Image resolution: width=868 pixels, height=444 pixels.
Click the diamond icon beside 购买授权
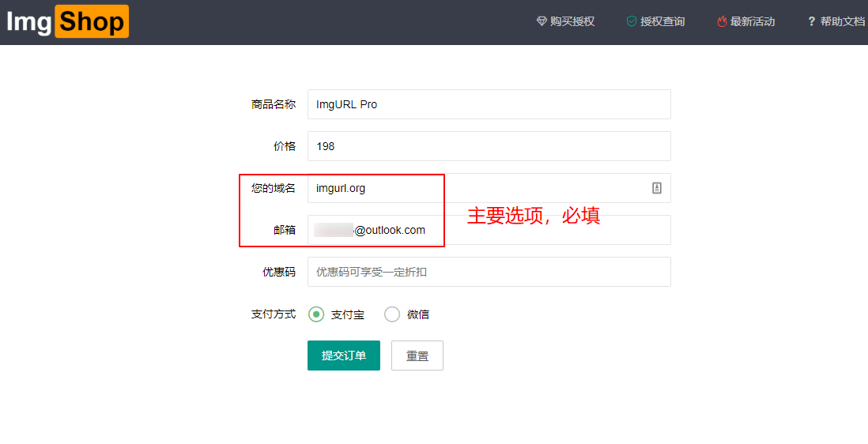click(542, 21)
